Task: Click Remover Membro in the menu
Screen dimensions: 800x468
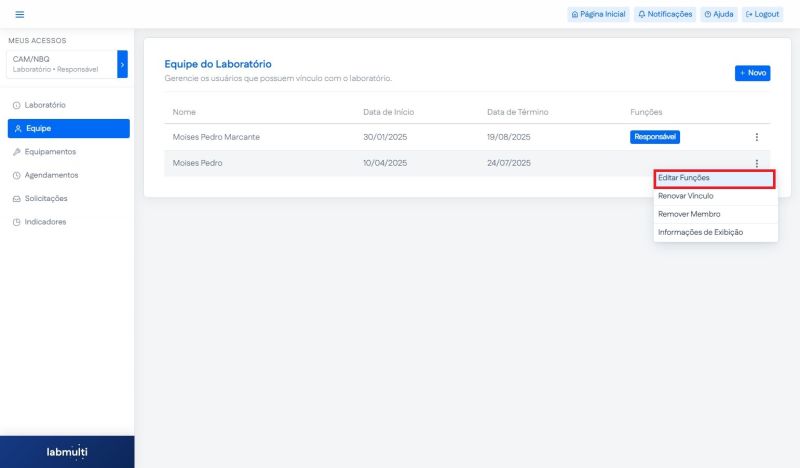Action: 714,214
